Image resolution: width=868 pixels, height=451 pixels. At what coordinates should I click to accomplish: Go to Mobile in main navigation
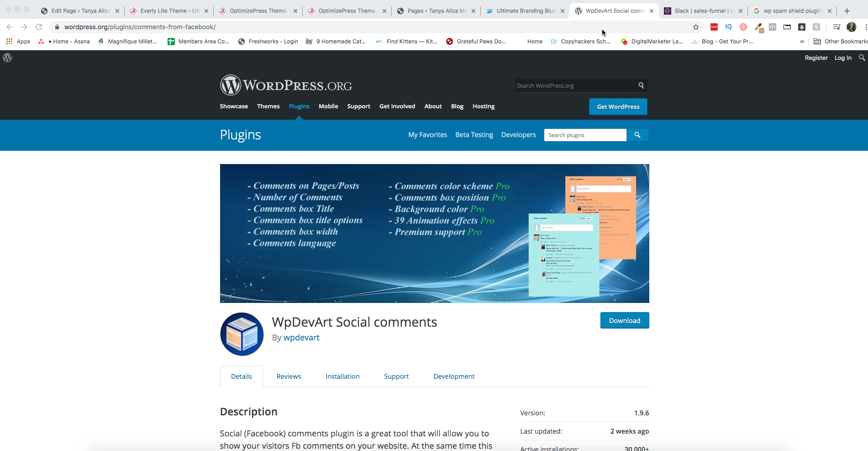328,106
